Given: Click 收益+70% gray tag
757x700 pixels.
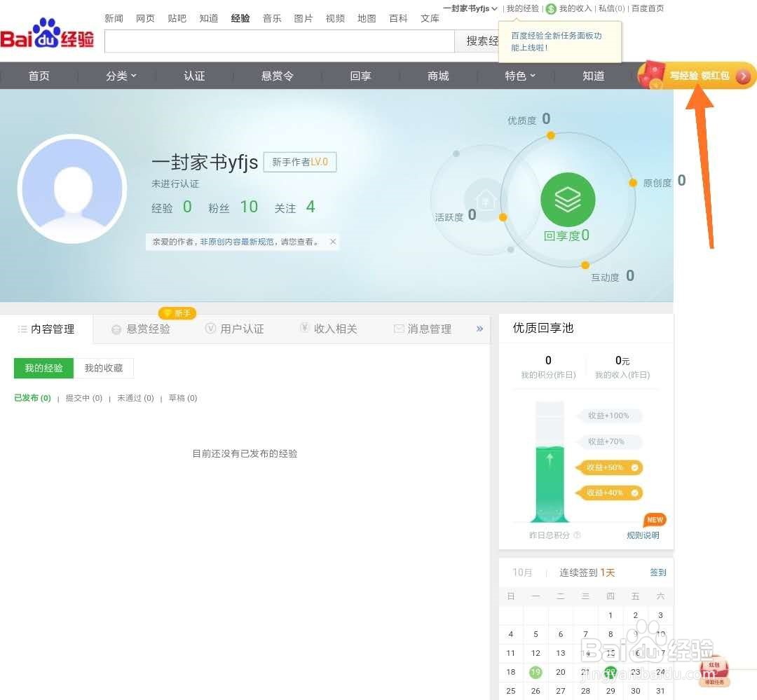Looking at the screenshot, I should (x=608, y=441).
